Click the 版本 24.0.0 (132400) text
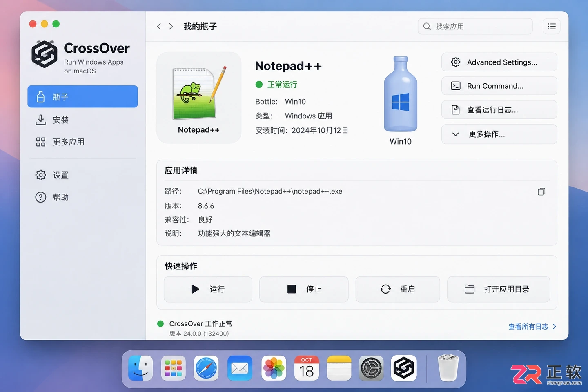 pos(199,334)
